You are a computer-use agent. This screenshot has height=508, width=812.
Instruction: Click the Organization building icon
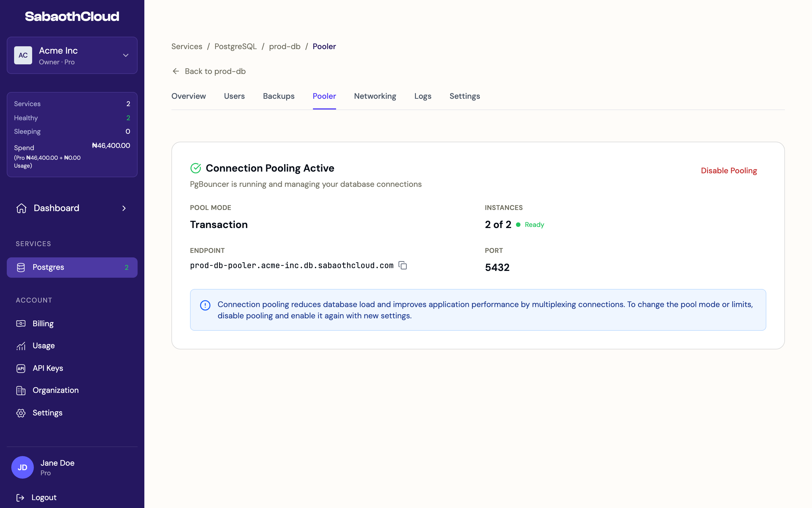coord(21,390)
